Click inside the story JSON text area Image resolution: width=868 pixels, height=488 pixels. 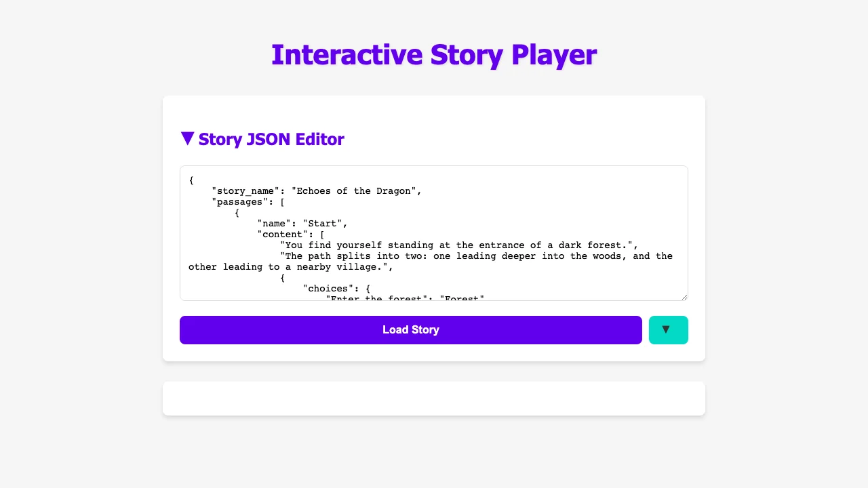point(434,233)
